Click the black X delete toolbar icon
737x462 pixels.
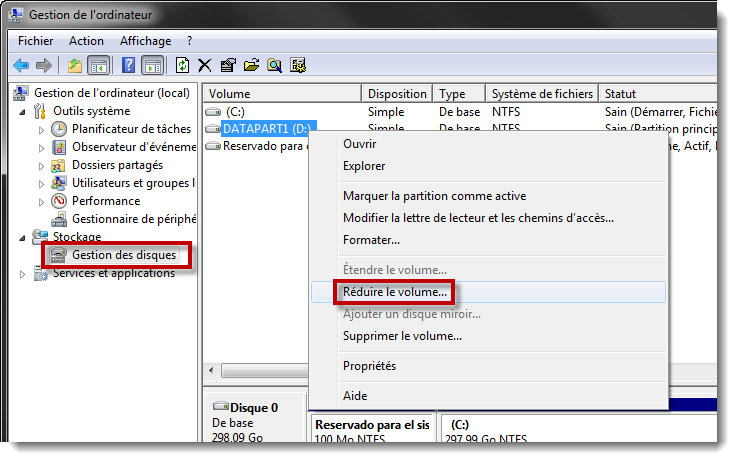[205, 66]
